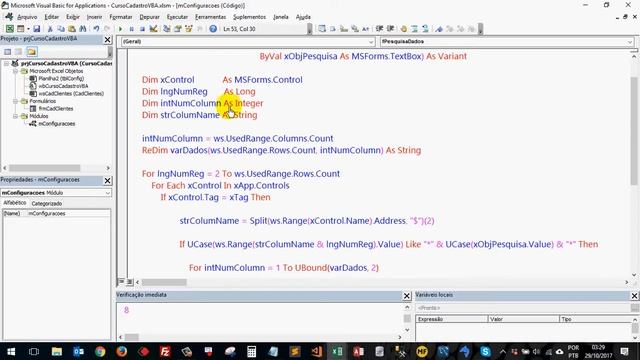The height and width of the screenshot is (360, 640).
Task: Open the Windows Start menu
Action: 11,351
